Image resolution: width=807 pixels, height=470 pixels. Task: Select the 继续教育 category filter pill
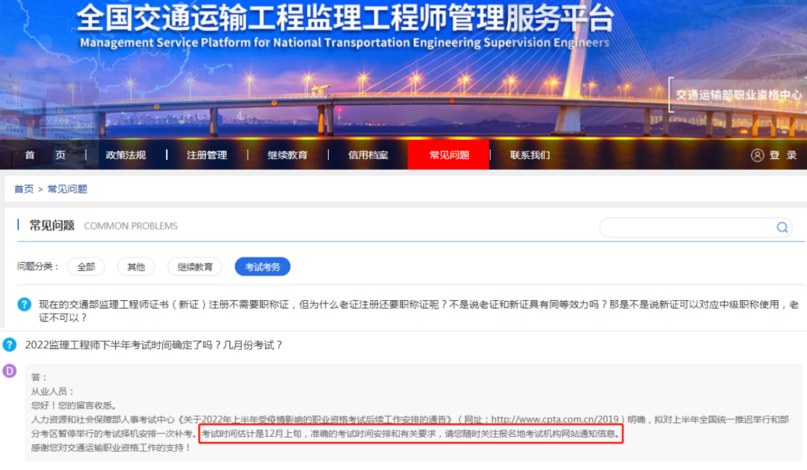(x=195, y=267)
